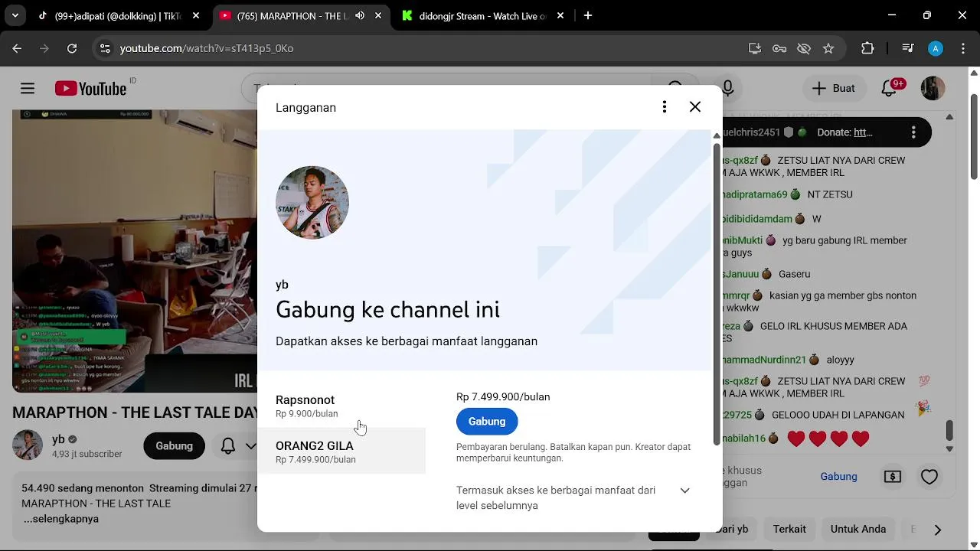Click the yb profile picture in the dialog

tap(312, 203)
